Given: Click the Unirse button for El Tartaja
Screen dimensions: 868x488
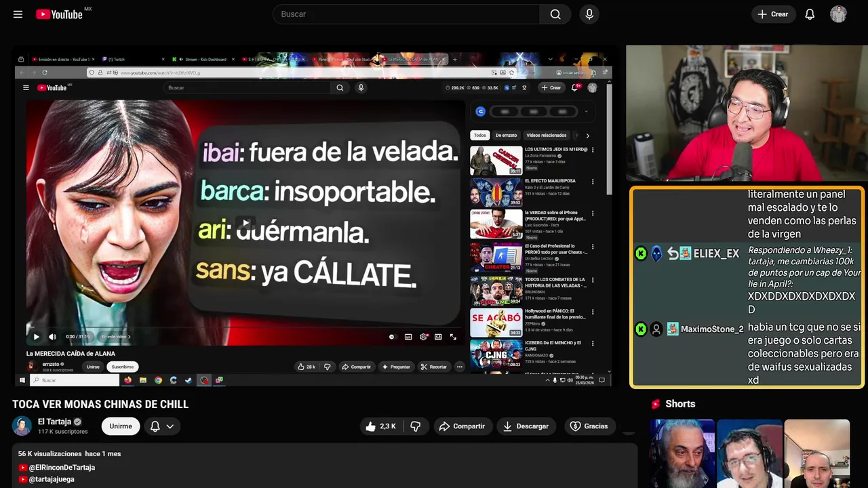Looking at the screenshot, I should (121, 426).
